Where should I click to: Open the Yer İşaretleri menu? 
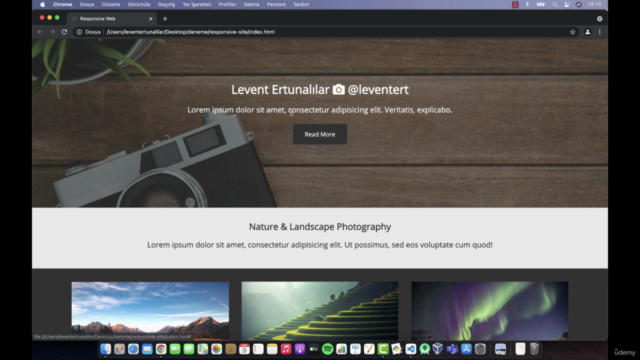(197, 4)
